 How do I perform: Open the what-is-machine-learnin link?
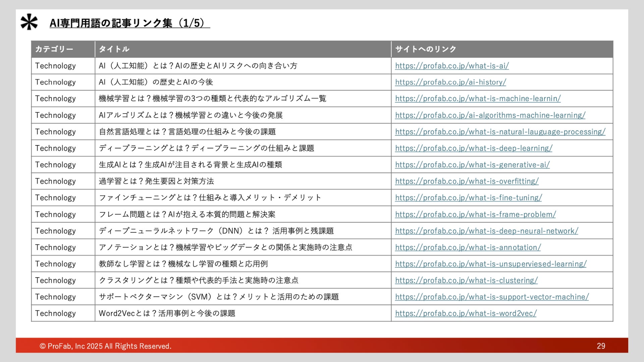[x=477, y=99]
